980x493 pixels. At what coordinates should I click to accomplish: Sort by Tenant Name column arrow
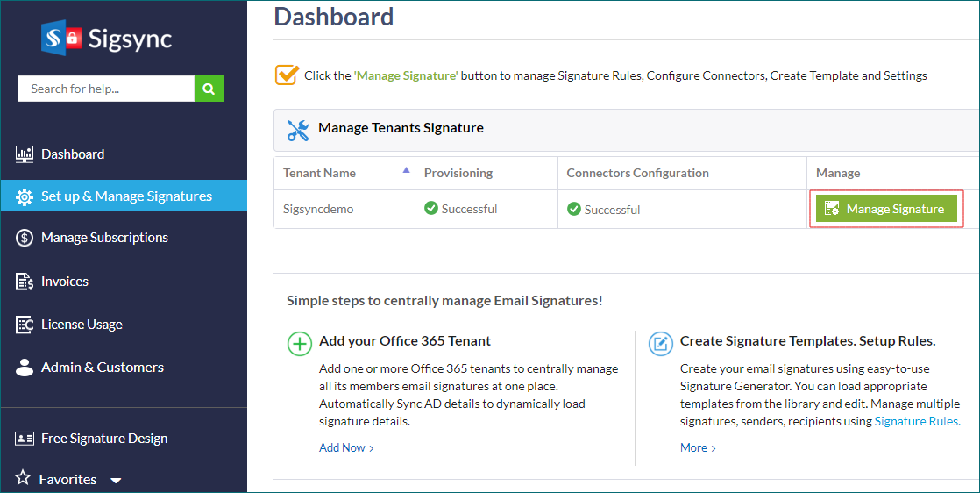tap(405, 170)
